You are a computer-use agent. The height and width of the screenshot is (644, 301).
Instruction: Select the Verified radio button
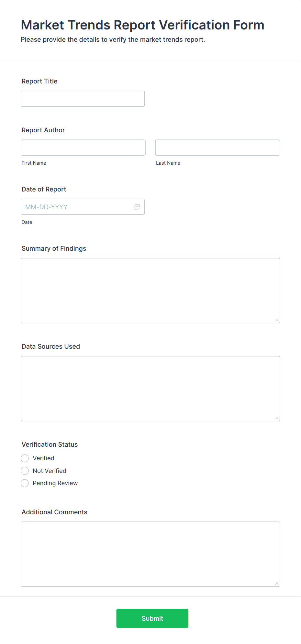tap(25, 458)
